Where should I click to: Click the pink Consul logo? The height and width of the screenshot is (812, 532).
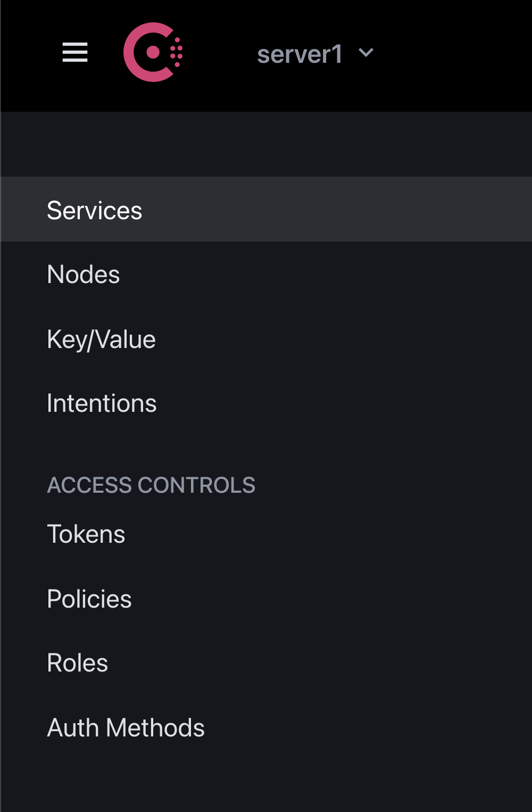[x=153, y=52]
